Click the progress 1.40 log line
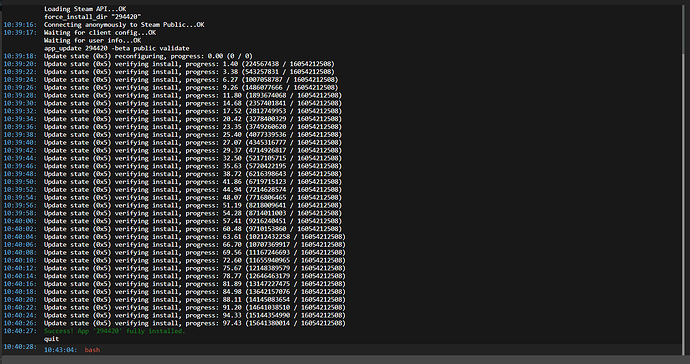690x364 pixels. pyautogui.click(x=189, y=64)
